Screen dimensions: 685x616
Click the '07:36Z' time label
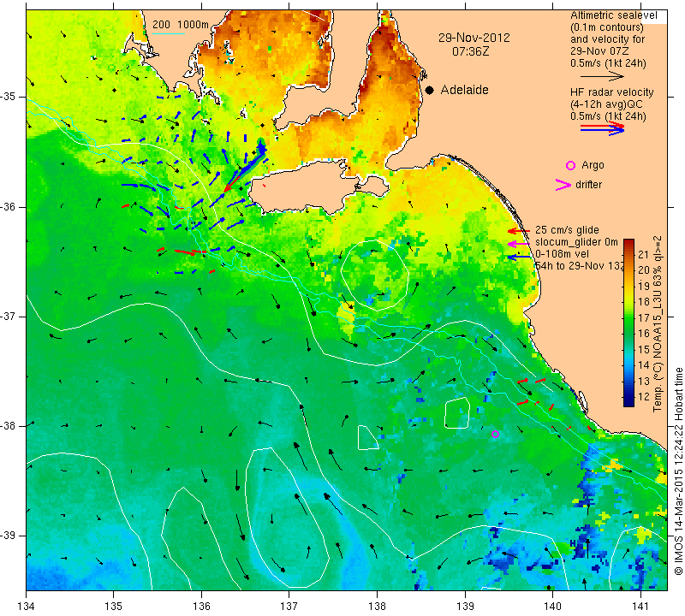click(470, 51)
